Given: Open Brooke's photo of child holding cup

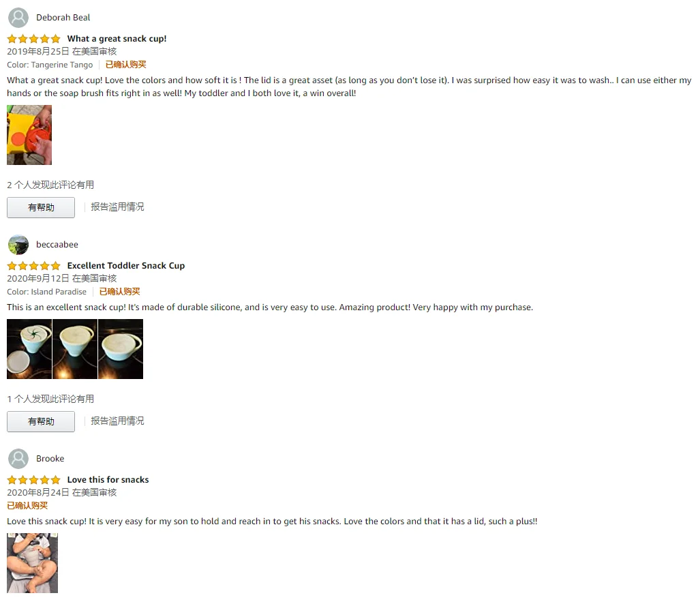Looking at the screenshot, I should 32,563.
